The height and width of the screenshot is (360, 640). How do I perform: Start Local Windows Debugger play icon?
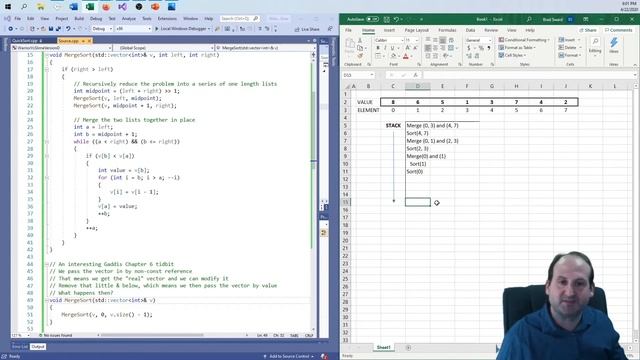coord(156,29)
